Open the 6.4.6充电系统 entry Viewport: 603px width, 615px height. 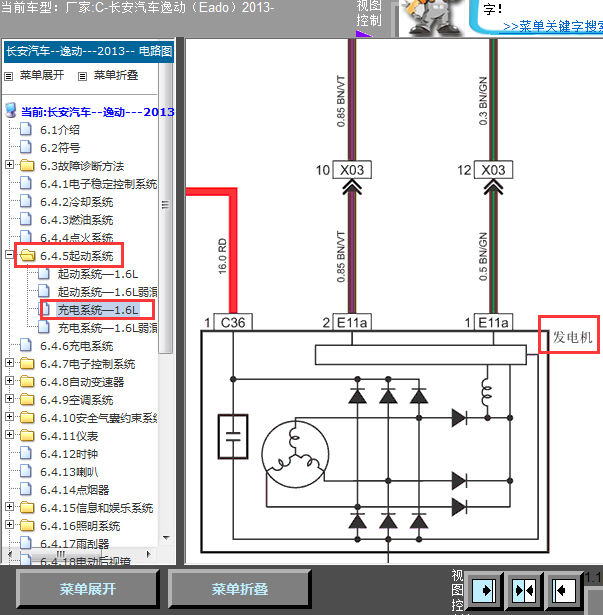pyautogui.click(x=77, y=346)
